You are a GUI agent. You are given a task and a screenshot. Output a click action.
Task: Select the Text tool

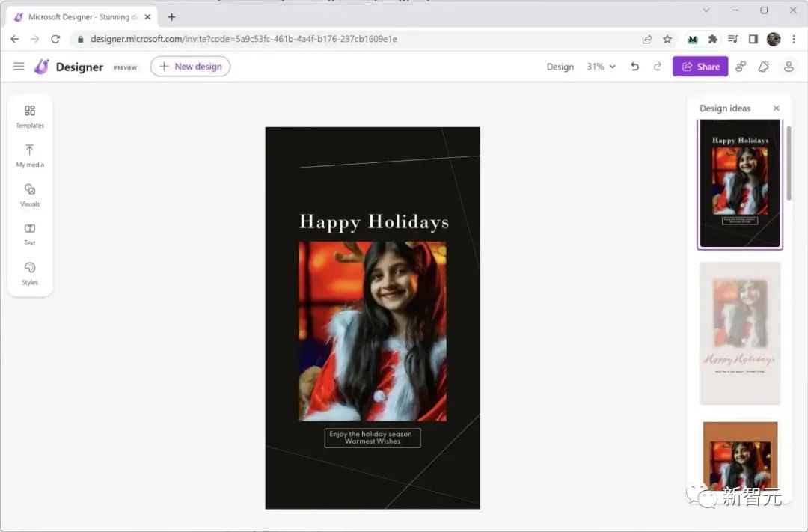(x=30, y=233)
